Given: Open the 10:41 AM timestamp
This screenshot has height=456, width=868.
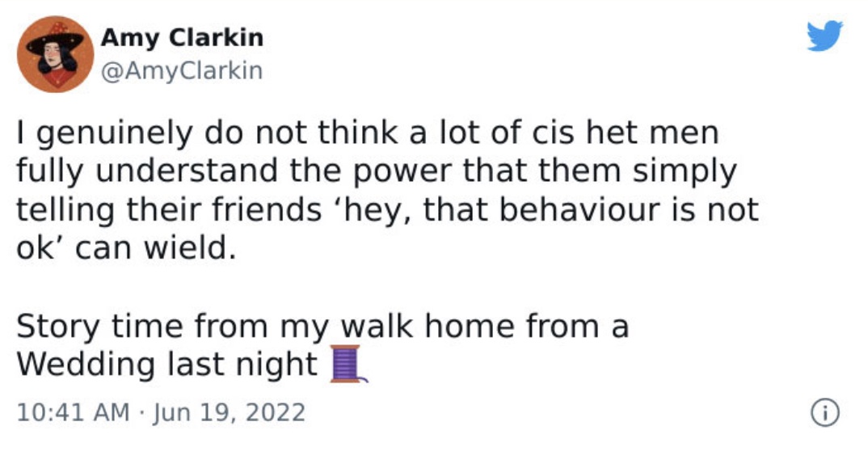Looking at the screenshot, I should 73,413.
